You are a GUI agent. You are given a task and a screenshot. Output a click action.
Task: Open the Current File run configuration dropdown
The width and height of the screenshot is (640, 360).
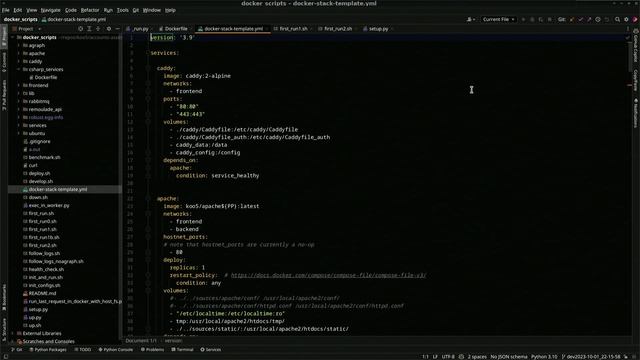[498, 19]
